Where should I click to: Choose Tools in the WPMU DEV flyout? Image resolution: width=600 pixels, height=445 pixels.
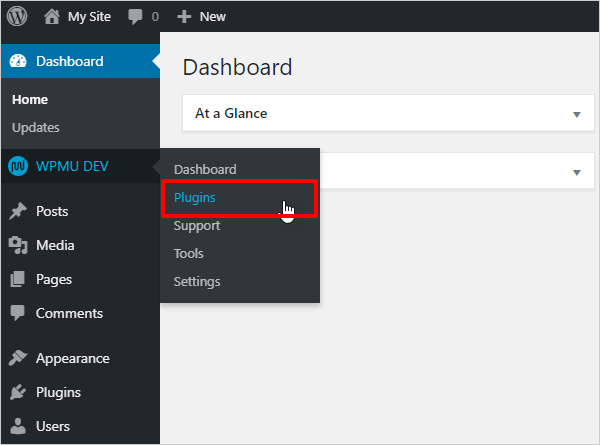tap(189, 254)
